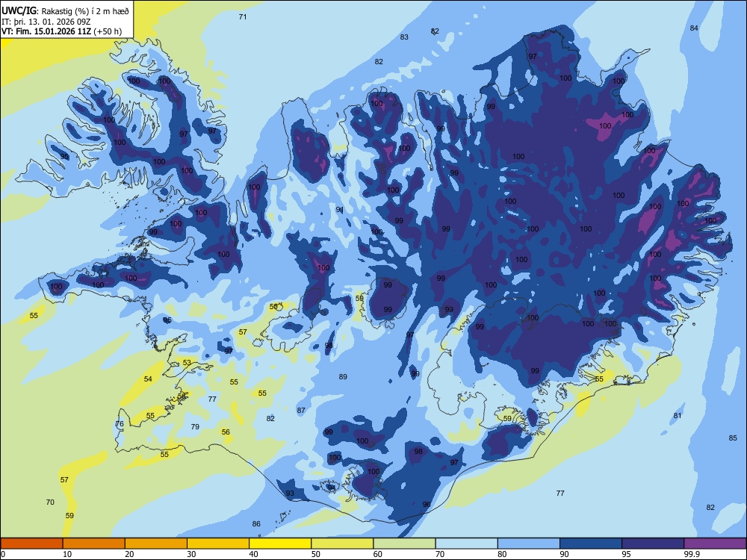Click the humidity value '96' on the map

pyautogui.click(x=427, y=504)
